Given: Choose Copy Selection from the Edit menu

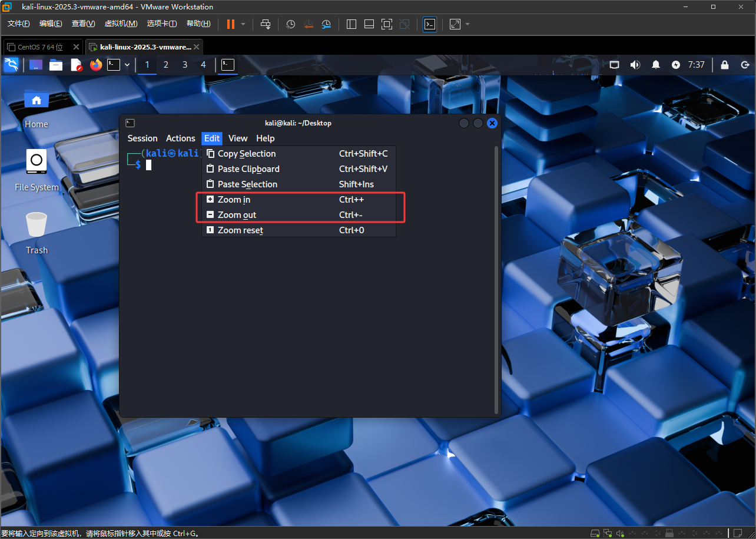Looking at the screenshot, I should coord(299,154).
